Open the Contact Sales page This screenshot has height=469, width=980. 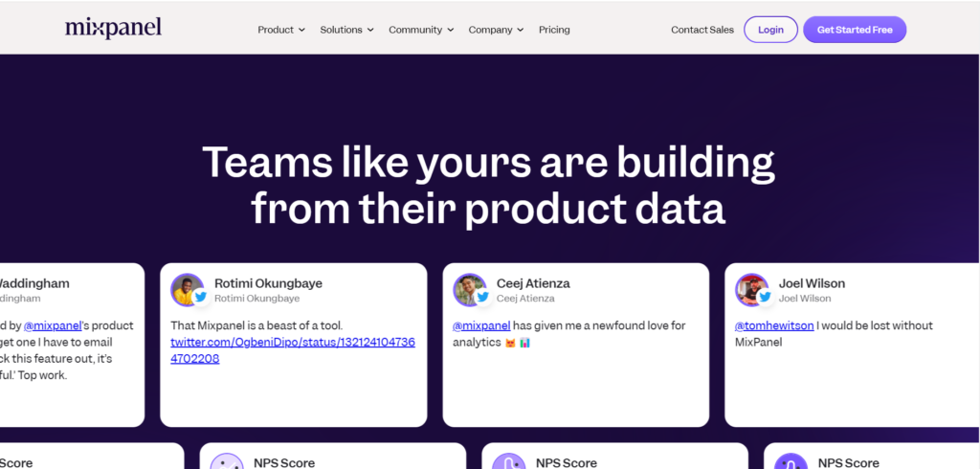click(702, 30)
